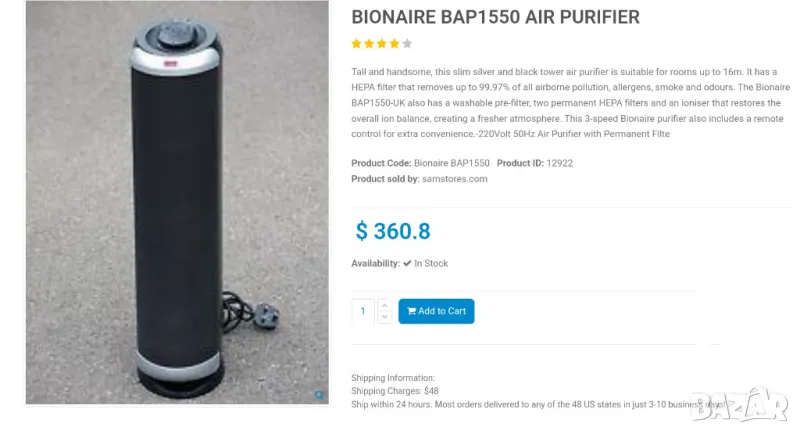Viewport: 800px width, 434px height.
Task: Click the In Stock checkmark icon
Action: [407, 264]
